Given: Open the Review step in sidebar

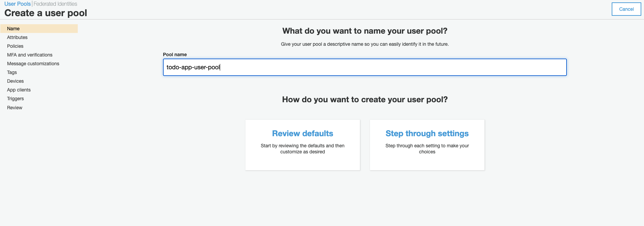Looking at the screenshot, I should [x=14, y=108].
